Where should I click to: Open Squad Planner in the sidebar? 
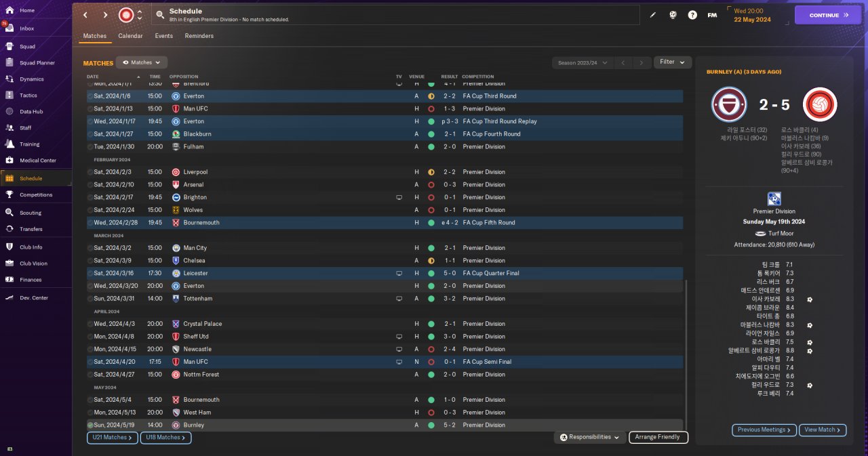[x=37, y=63]
